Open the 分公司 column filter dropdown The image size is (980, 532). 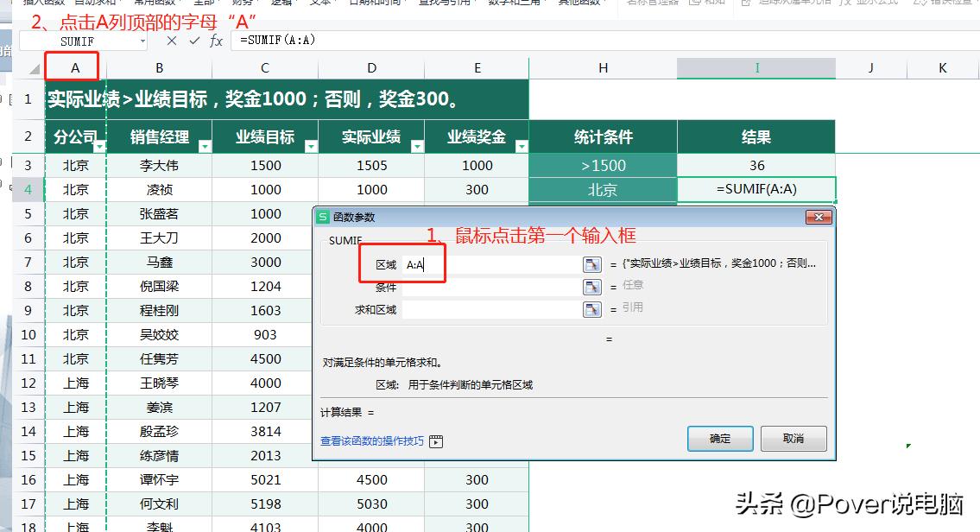99,149
